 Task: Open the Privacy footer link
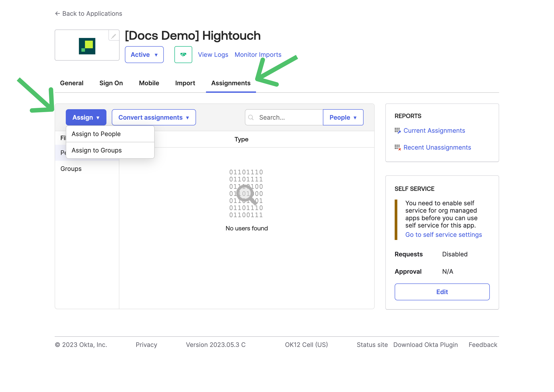click(146, 345)
